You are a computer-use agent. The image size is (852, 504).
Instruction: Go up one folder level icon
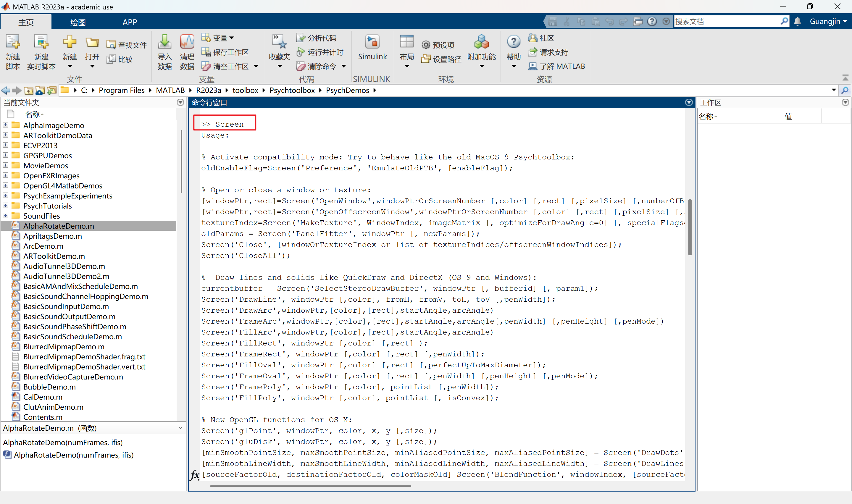[29, 90]
